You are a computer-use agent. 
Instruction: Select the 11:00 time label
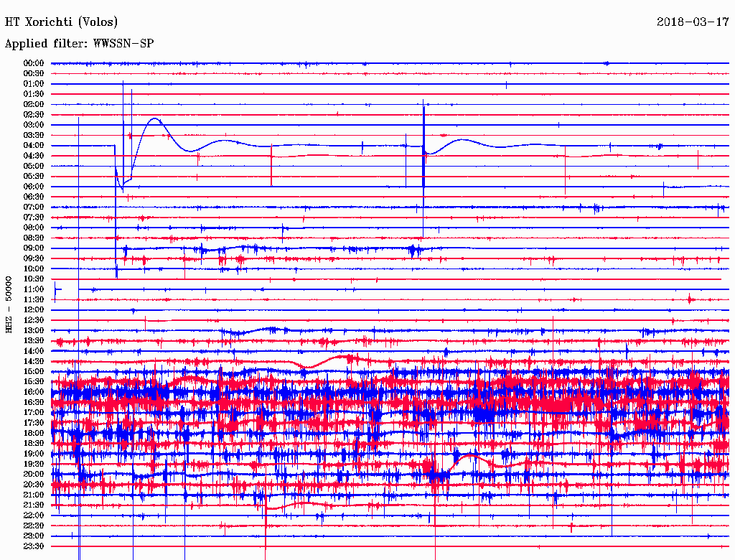(34, 289)
